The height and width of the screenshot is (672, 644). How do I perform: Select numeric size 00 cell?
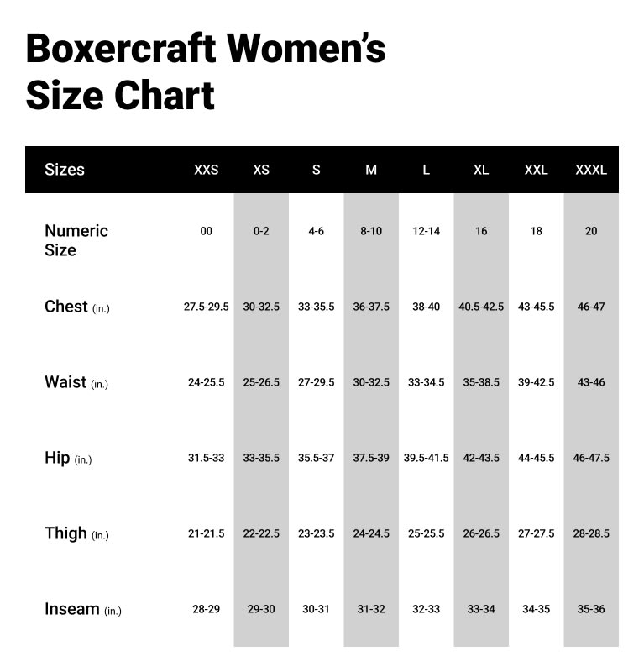(206, 231)
